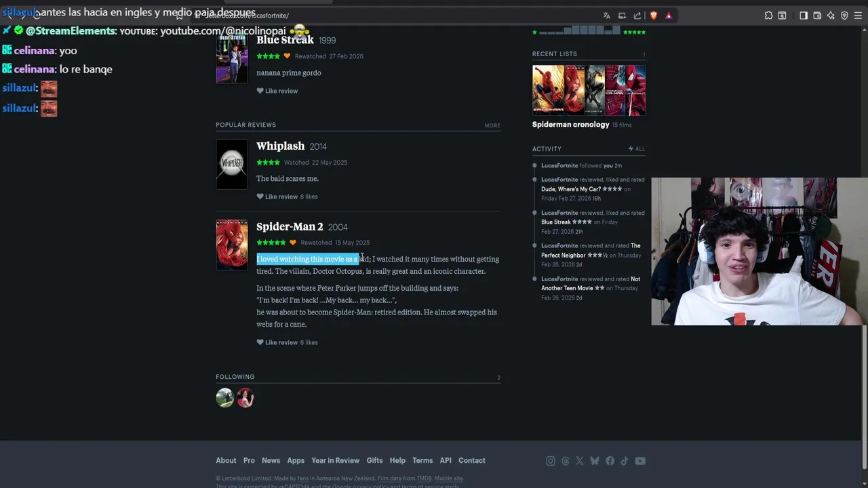Open Gifts in footer menu

pyautogui.click(x=374, y=460)
